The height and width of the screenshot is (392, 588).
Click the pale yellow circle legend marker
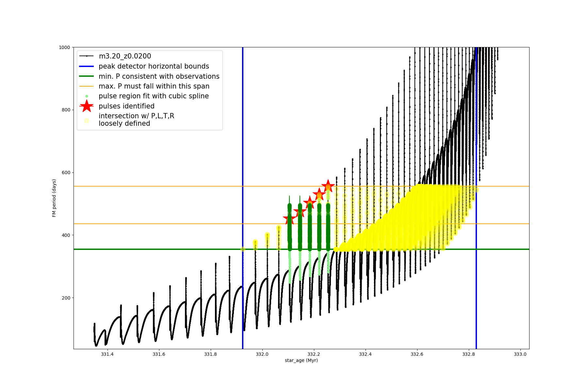[x=87, y=121]
